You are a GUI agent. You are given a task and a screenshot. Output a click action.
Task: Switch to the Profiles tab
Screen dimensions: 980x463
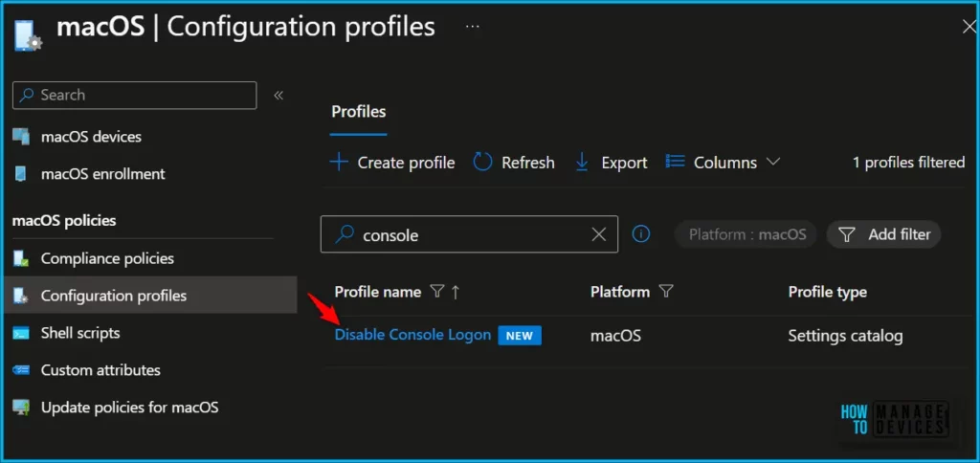coord(358,112)
